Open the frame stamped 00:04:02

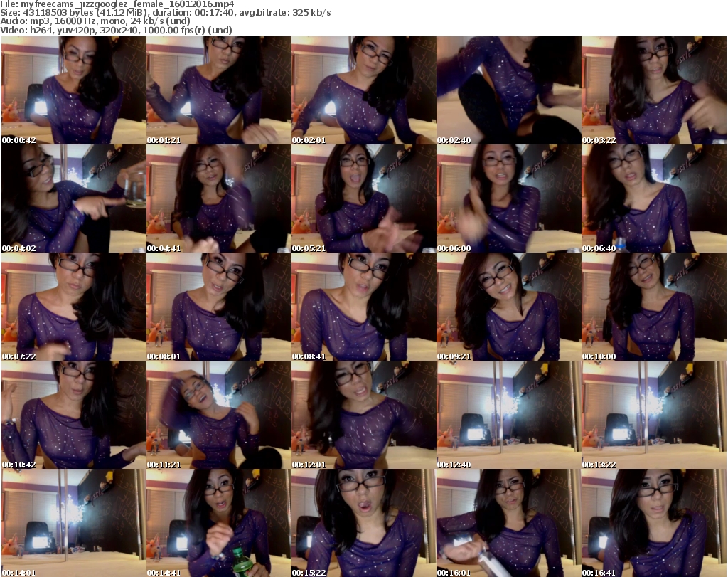74,198
